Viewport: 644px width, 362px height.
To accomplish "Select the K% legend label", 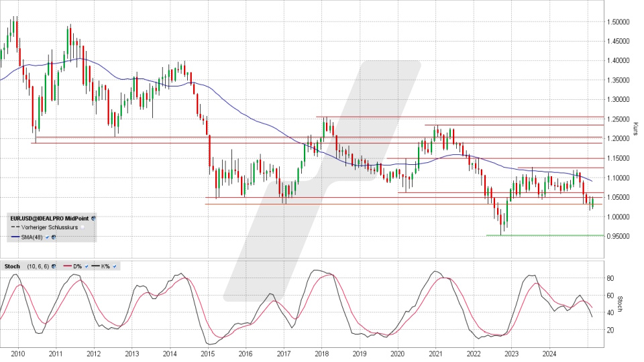I will click(105, 266).
